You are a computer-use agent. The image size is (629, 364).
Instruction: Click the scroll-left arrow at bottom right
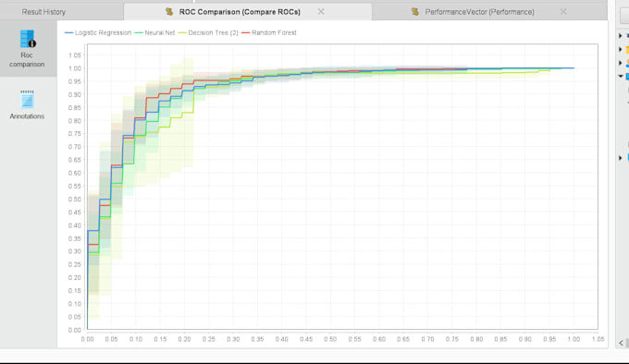pyautogui.click(x=621, y=343)
